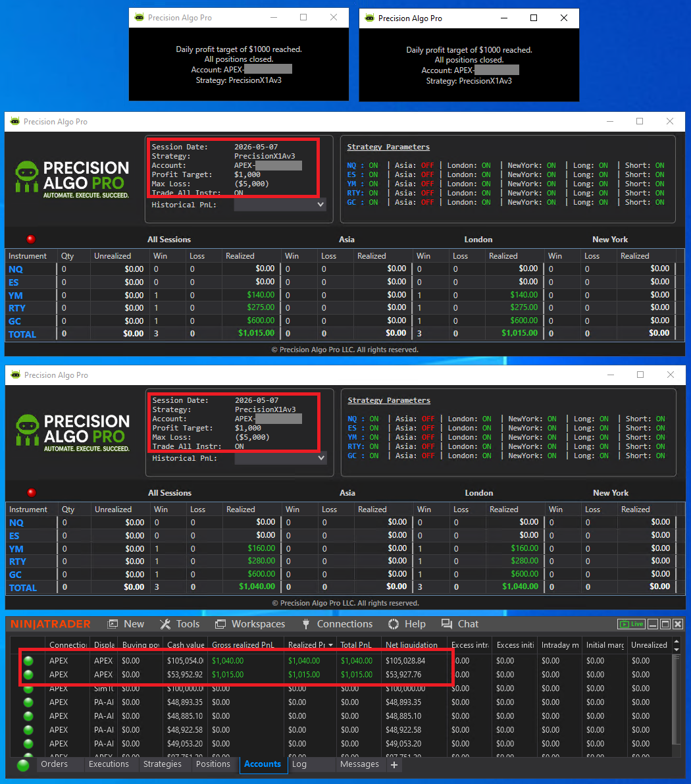This screenshot has width=691, height=784.
Task: Select the Accounts tab
Action: pos(263,764)
